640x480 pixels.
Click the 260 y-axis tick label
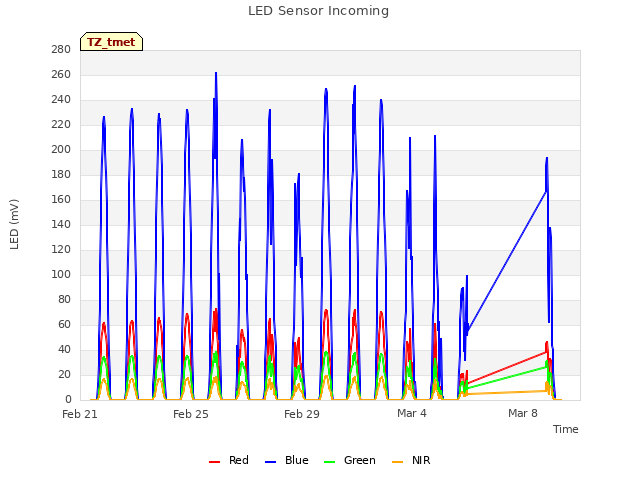pyautogui.click(x=61, y=74)
